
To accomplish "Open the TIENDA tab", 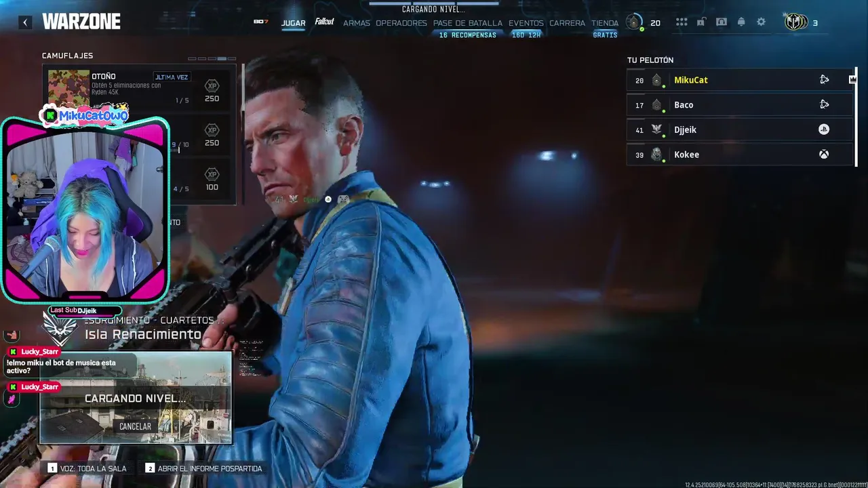I will coord(605,23).
